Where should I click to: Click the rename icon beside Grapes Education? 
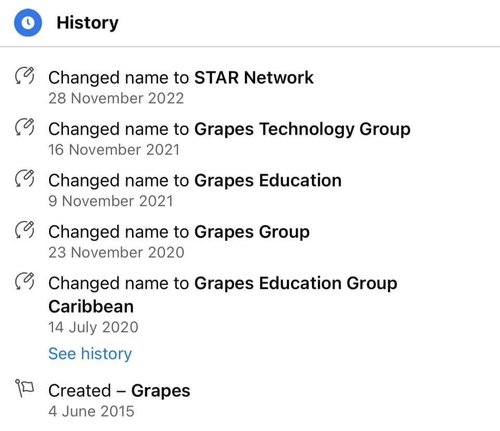tap(25, 179)
